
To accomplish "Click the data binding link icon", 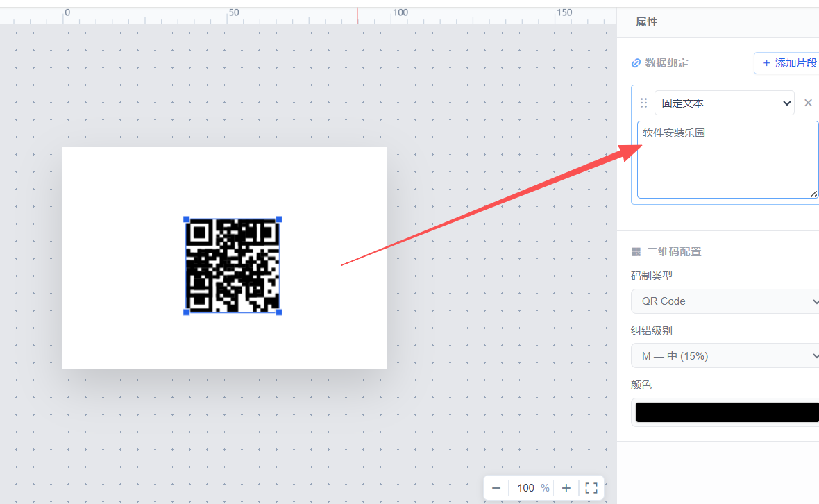I will (x=636, y=63).
